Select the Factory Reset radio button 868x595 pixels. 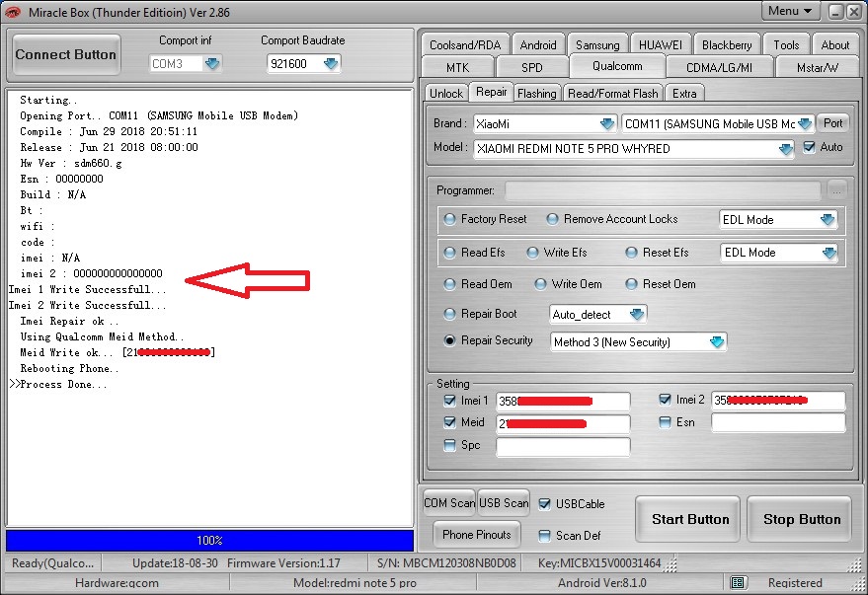coord(449,219)
